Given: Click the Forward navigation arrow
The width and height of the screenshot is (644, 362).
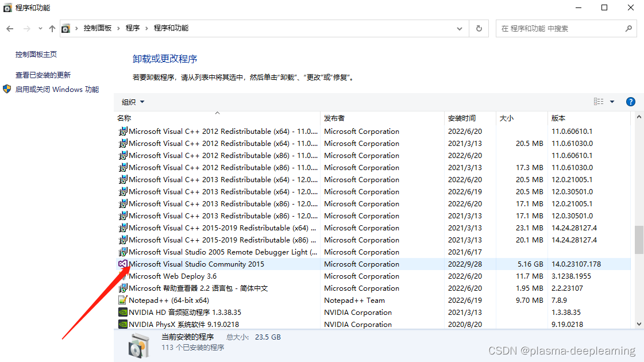Looking at the screenshot, I should click(x=26, y=28).
